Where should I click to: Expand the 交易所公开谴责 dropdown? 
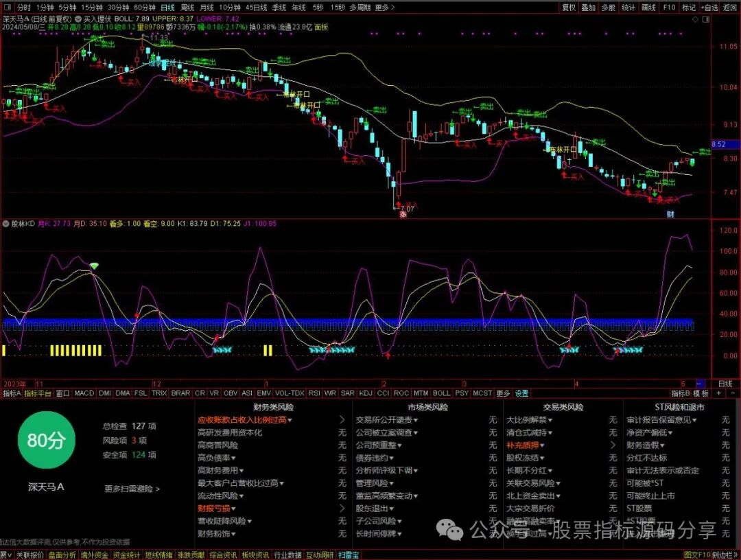click(415, 419)
